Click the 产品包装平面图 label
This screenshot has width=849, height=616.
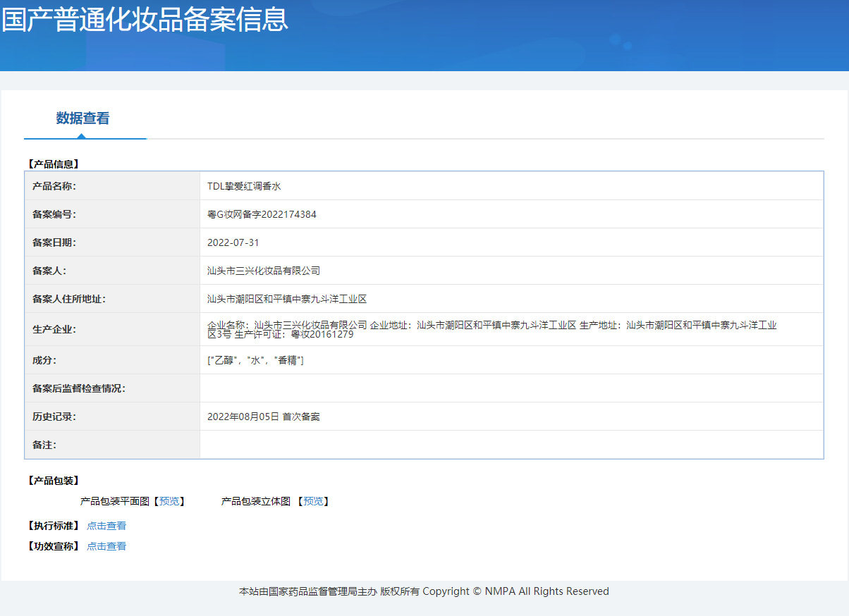115,501
